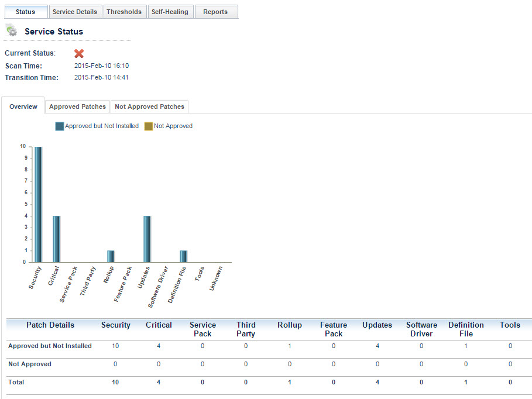Open the Self-Healing tab
Viewport: 532px width, 399px height.
click(x=170, y=12)
